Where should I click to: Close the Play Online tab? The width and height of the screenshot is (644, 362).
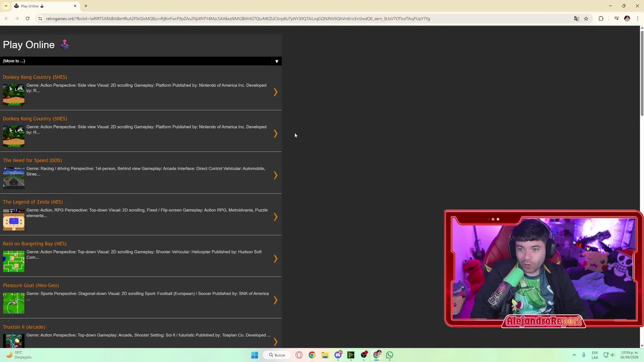tap(75, 6)
